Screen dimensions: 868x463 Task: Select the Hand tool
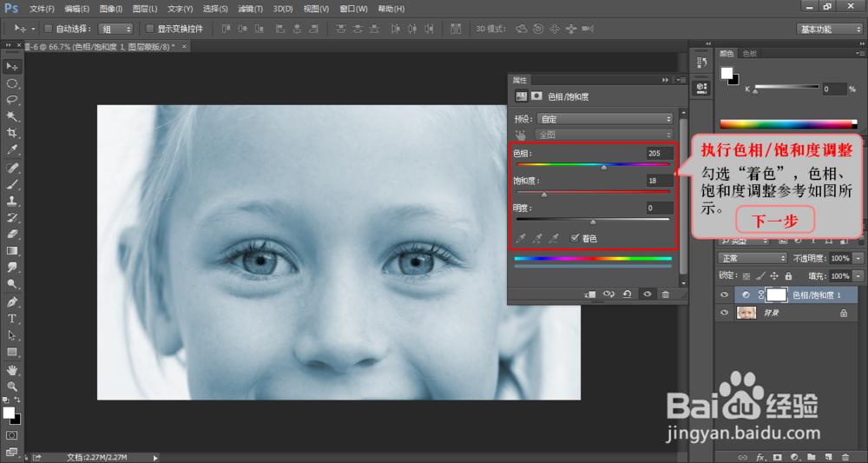(x=11, y=370)
